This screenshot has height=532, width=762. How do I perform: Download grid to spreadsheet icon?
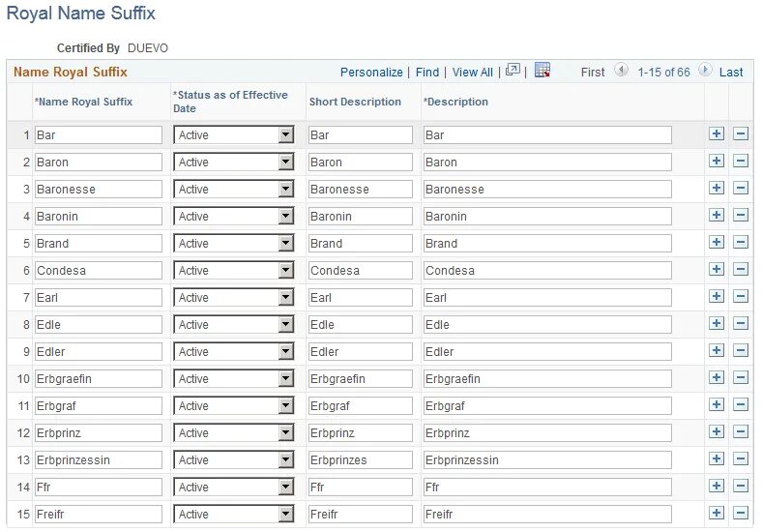coord(542,71)
